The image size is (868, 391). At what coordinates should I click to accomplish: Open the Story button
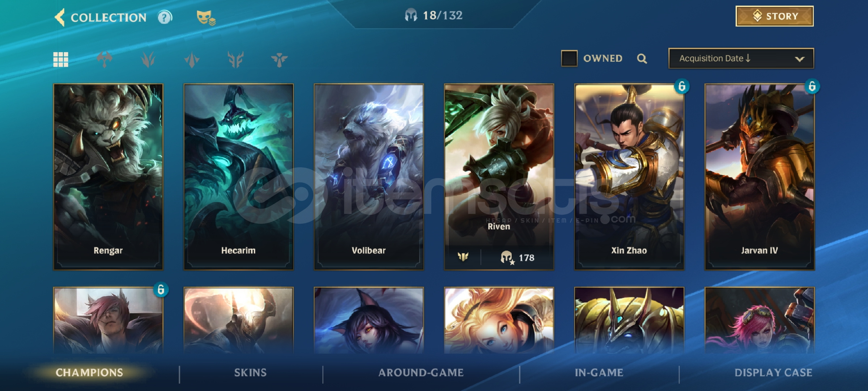775,16
